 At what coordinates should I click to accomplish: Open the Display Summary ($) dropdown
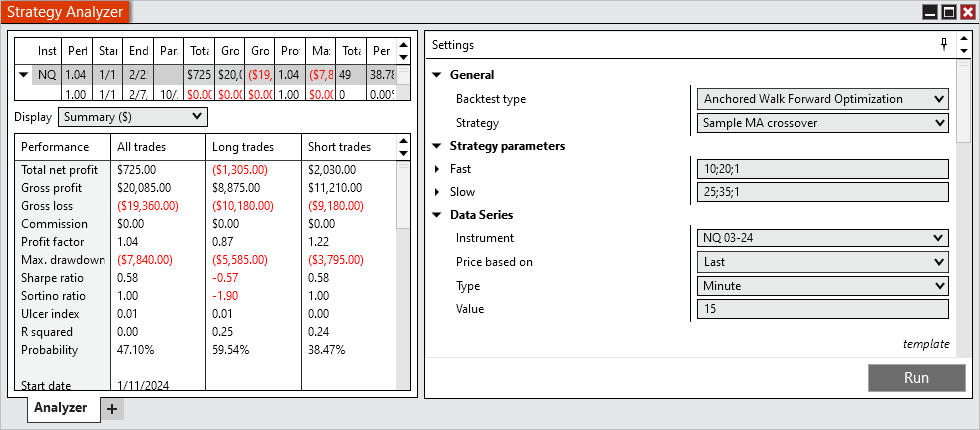coord(133,117)
